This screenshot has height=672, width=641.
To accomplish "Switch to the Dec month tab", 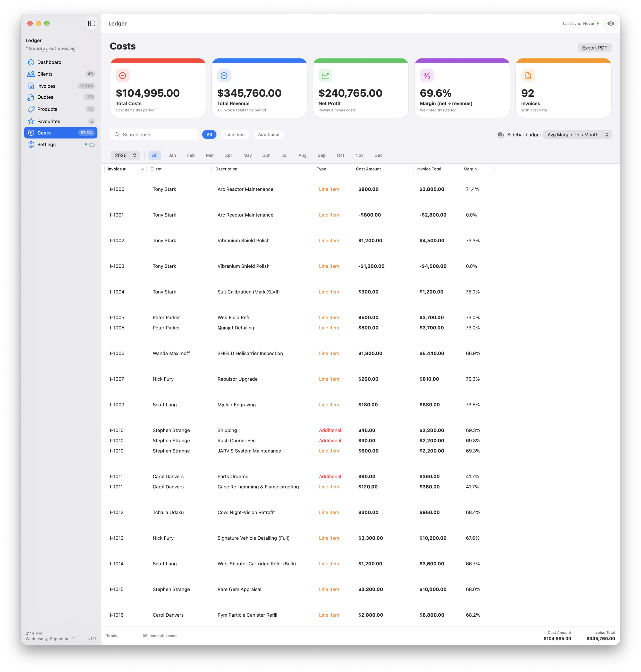I will [379, 155].
